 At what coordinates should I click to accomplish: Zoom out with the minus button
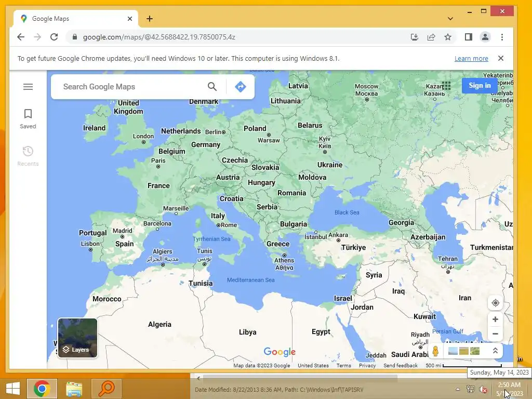click(495, 334)
